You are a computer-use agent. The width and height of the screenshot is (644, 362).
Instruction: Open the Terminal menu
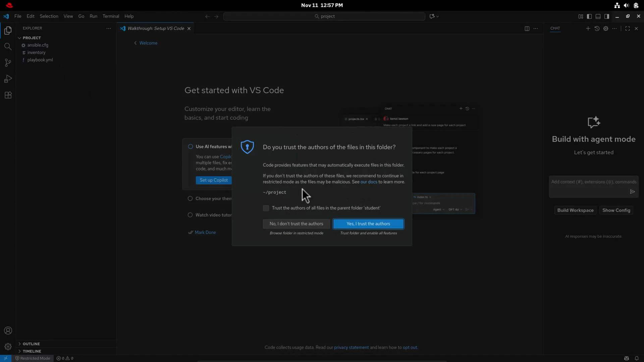pos(111,16)
